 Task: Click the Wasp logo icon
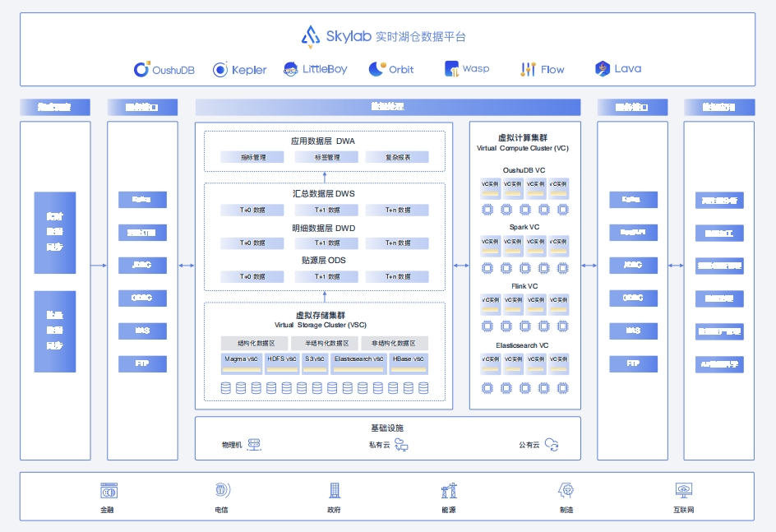pyautogui.click(x=451, y=69)
